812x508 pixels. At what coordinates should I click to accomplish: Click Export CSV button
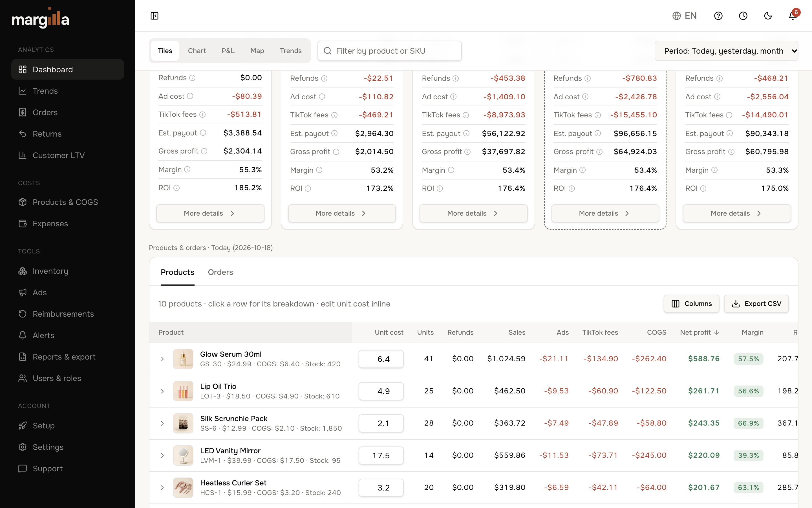click(x=756, y=304)
